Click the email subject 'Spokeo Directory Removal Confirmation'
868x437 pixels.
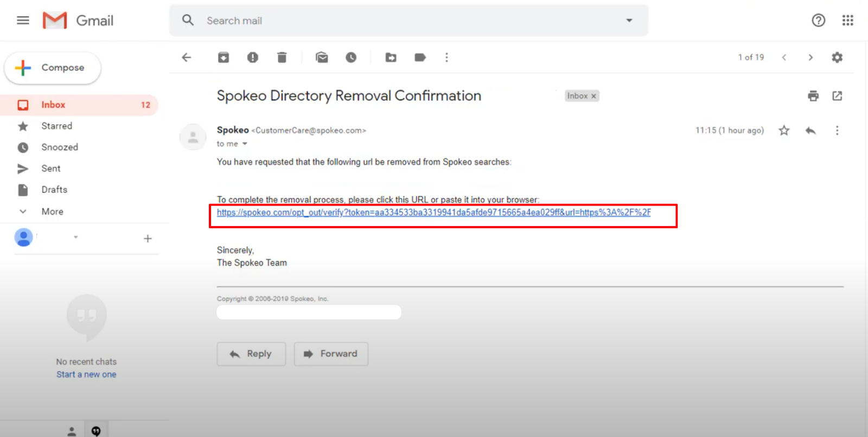349,96
